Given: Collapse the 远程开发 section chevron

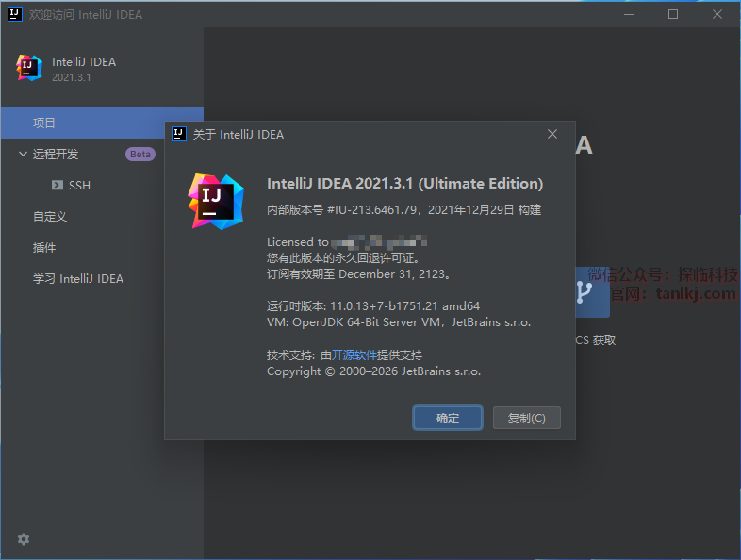Looking at the screenshot, I should [x=23, y=154].
